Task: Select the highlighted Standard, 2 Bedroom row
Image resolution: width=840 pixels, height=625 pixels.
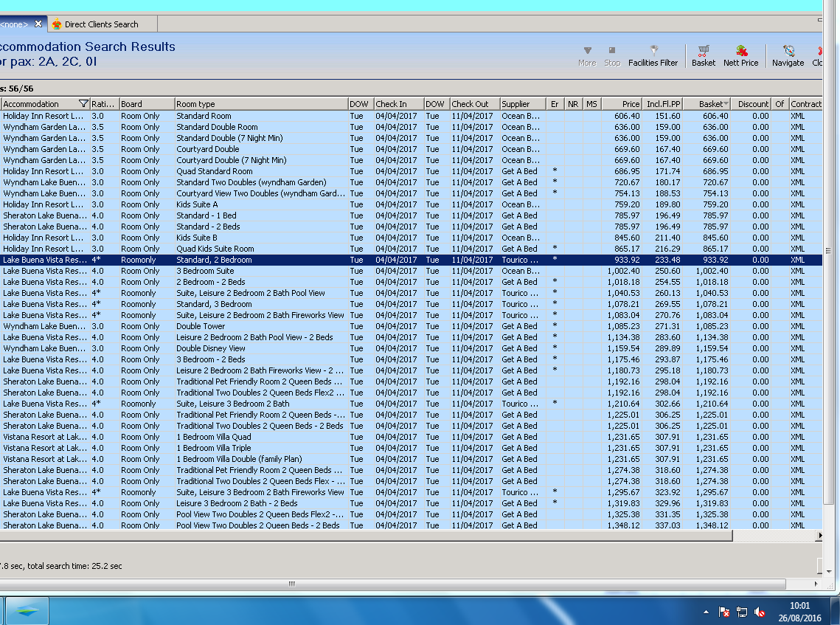Action: (x=411, y=260)
